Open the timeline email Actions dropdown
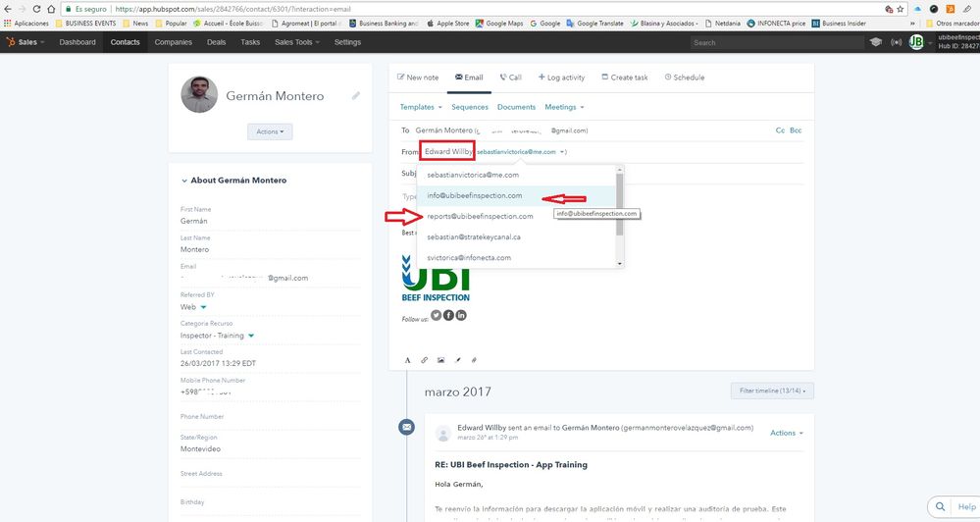 pos(786,433)
